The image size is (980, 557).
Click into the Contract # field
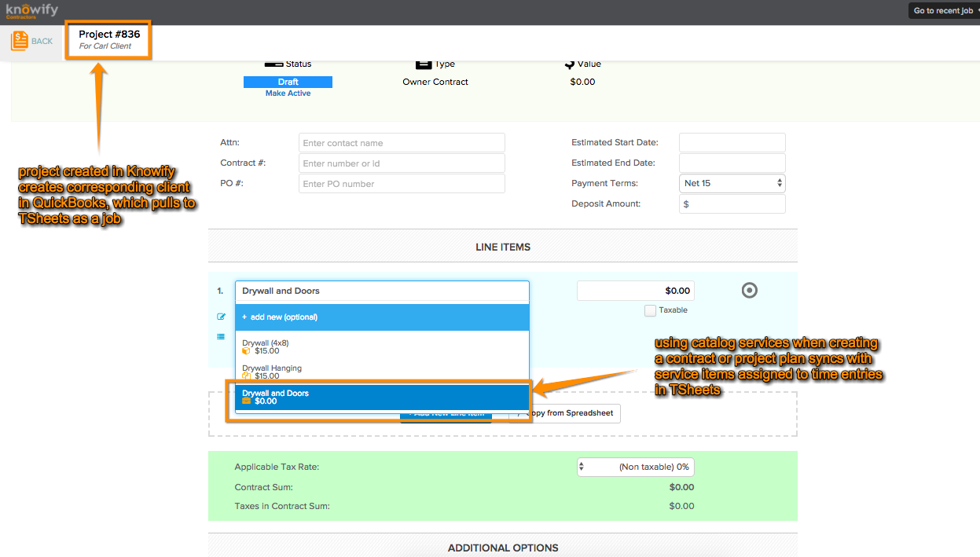click(402, 163)
